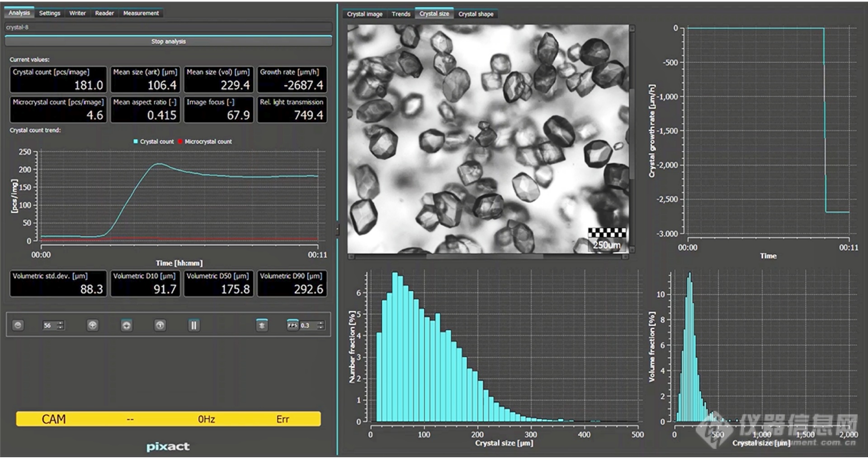868x458 pixels.
Task: Click the Current values label
Action: [29, 59]
